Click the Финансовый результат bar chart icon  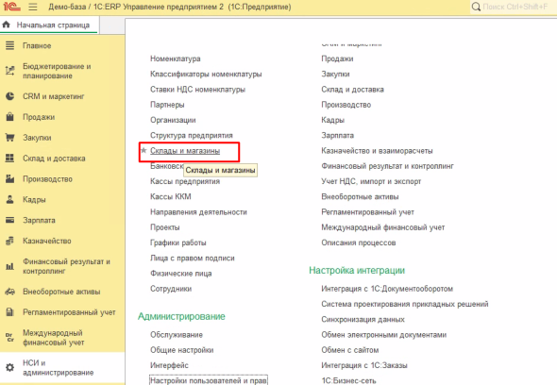10,266
